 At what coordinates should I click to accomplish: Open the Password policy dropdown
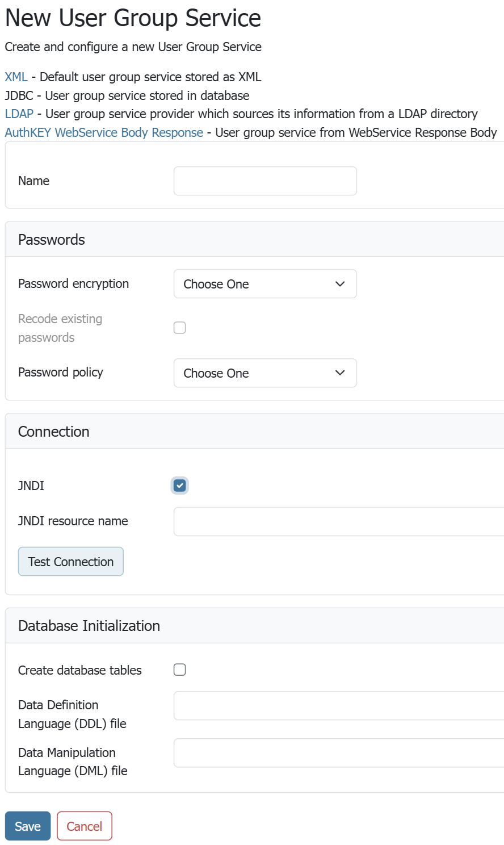click(x=265, y=373)
